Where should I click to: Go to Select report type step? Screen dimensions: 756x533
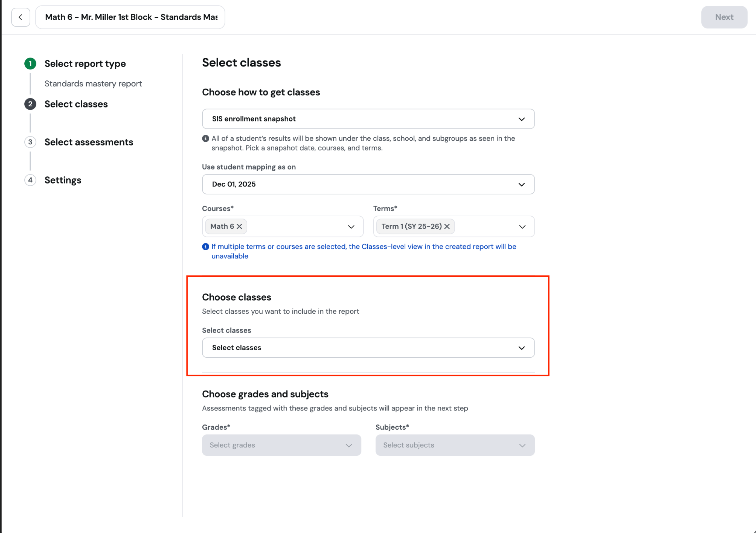tap(85, 63)
